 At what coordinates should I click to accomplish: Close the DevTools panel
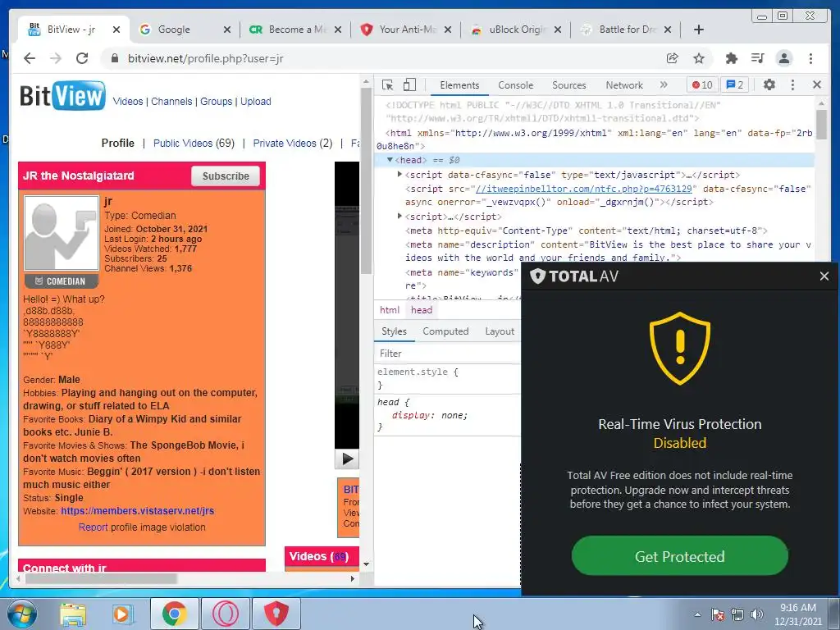[x=817, y=84]
